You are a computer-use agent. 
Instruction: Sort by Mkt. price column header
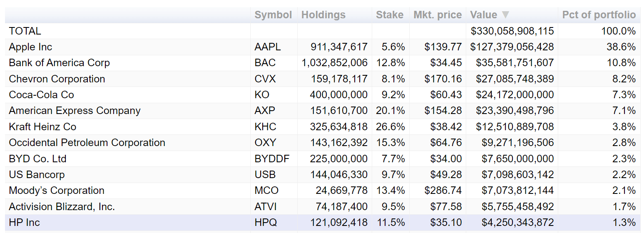[438, 15]
